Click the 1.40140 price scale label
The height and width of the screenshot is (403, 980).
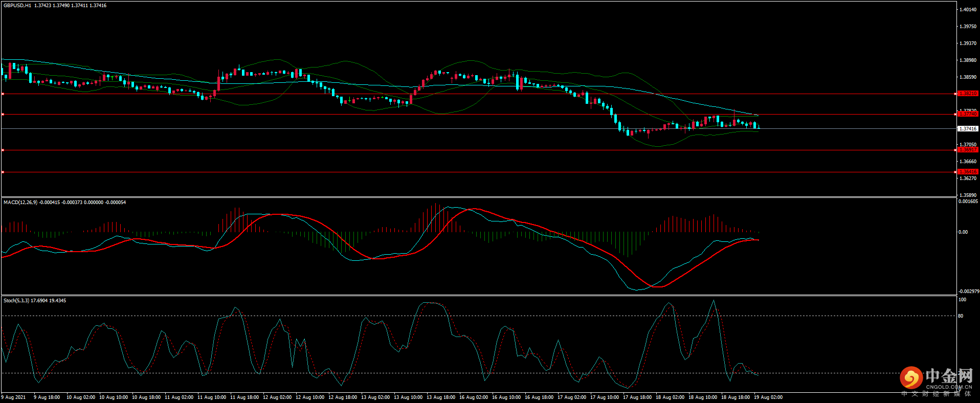tap(968, 10)
